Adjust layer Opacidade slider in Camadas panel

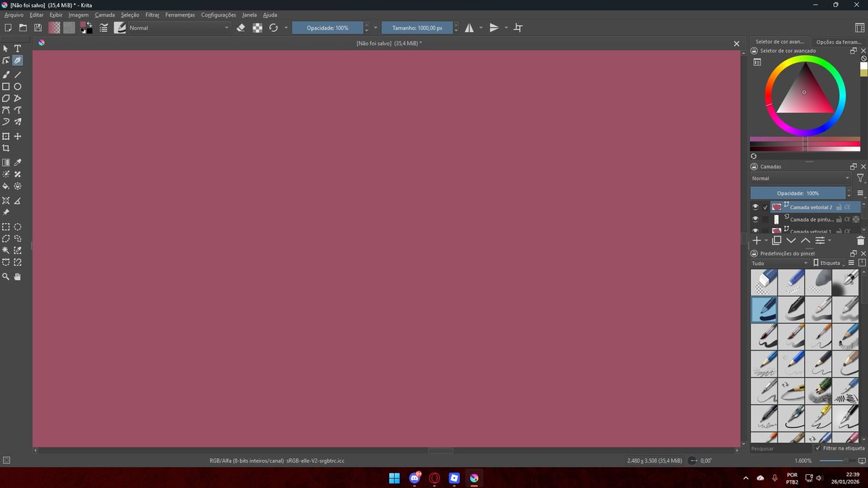click(x=798, y=193)
